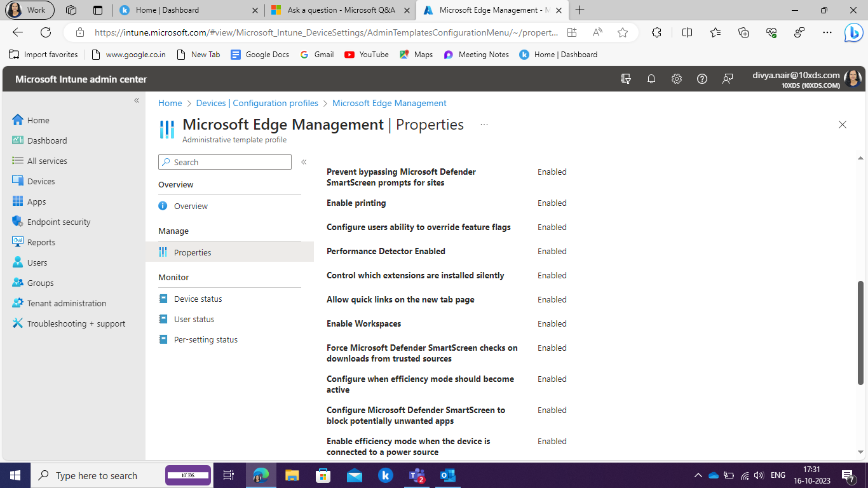Open Device status under Monitor
Image resolution: width=868 pixels, height=488 pixels.
click(198, 299)
